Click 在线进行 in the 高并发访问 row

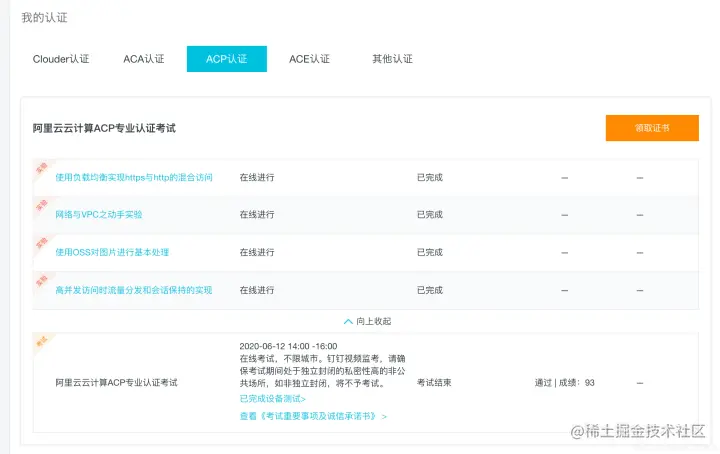click(x=257, y=290)
